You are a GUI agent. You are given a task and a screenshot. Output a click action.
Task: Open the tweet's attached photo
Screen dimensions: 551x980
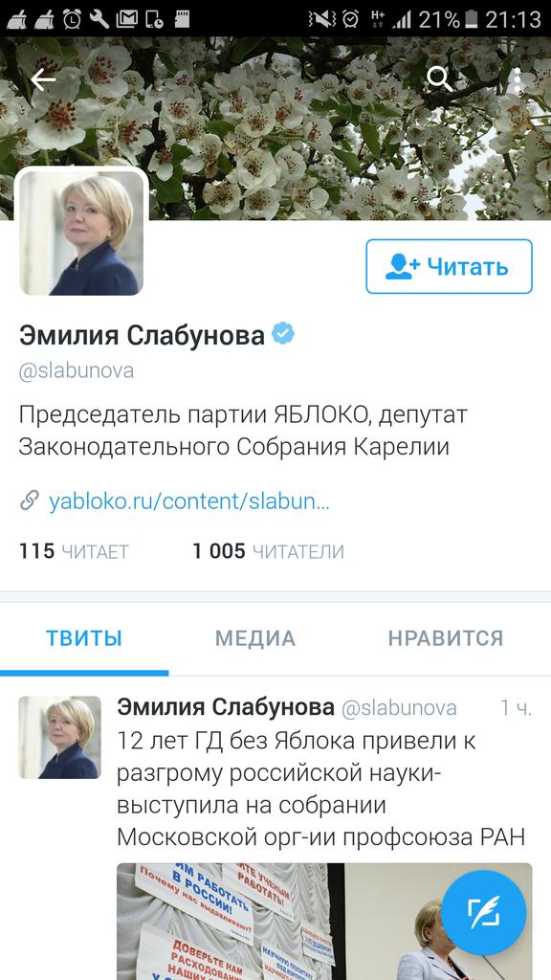pyautogui.click(x=324, y=922)
